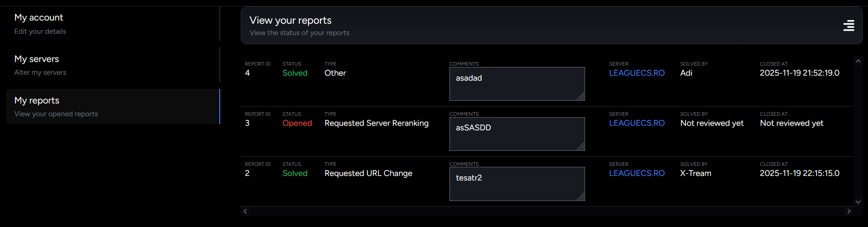
Task: Click into the asSASDD comments textarea
Action: pyautogui.click(x=517, y=134)
